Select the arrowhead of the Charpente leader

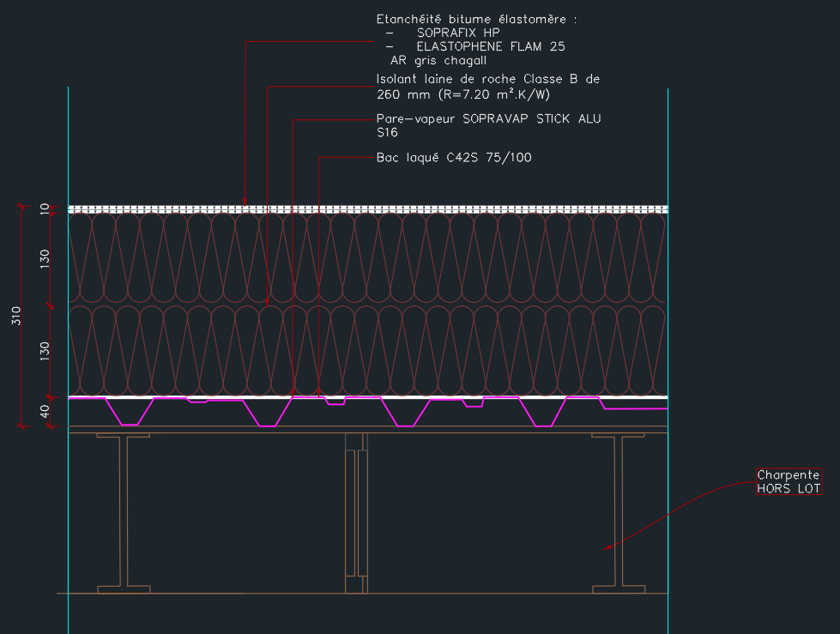[607, 546]
